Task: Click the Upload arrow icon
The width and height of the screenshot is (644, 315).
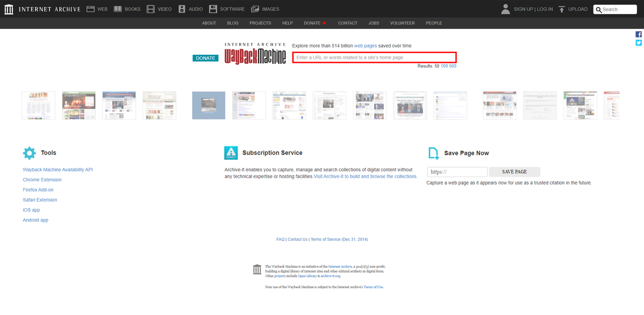Action: click(x=562, y=9)
